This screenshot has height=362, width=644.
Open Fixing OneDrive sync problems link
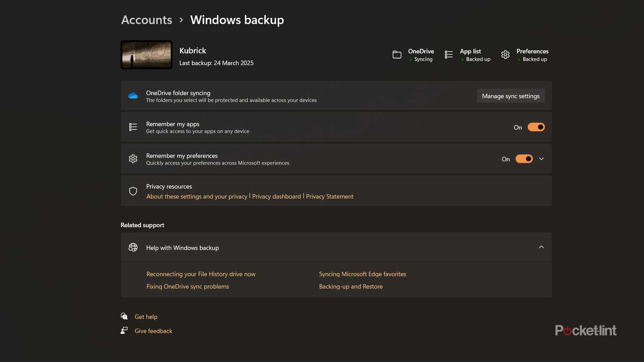tap(188, 287)
